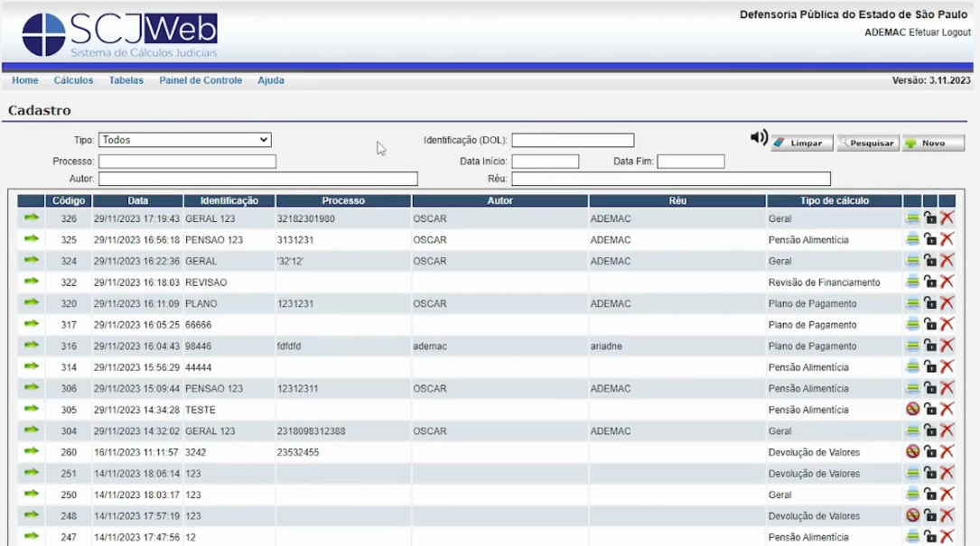Viewport: 980px width, 546px height.
Task: Toggle the padlock for record 320
Action: 929,303
